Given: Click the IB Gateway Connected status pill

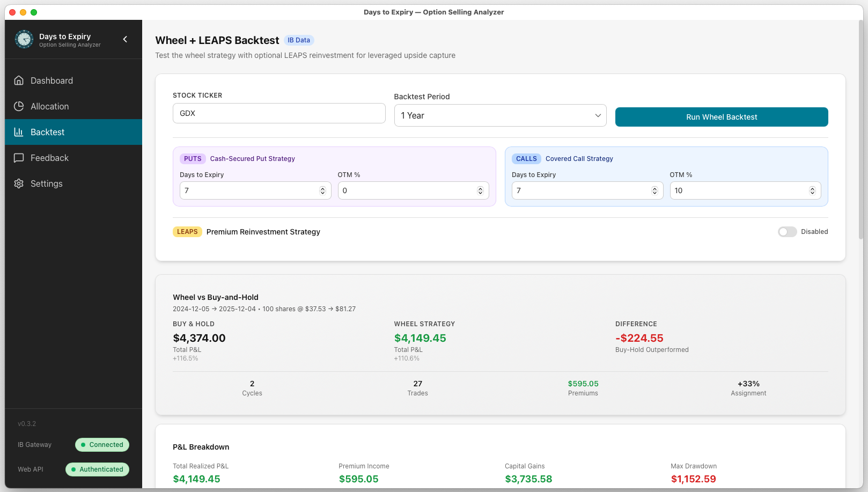Looking at the screenshot, I should tap(102, 445).
